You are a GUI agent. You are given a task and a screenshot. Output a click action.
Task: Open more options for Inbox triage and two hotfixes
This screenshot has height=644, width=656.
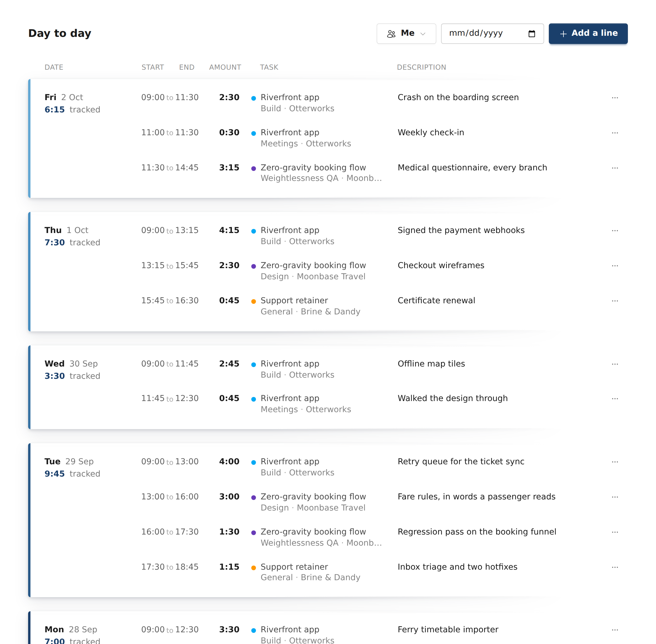point(615,567)
